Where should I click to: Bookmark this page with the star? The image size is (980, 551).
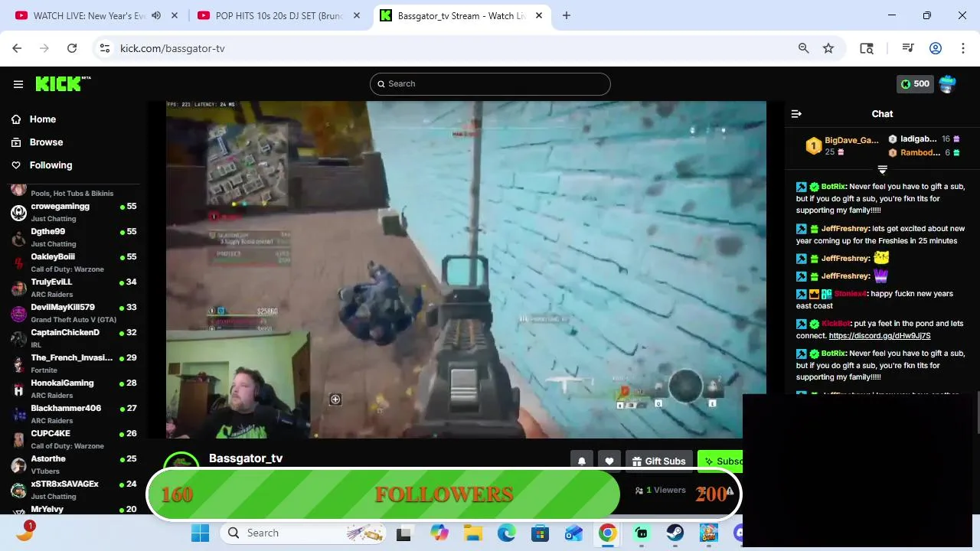(828, 48)
